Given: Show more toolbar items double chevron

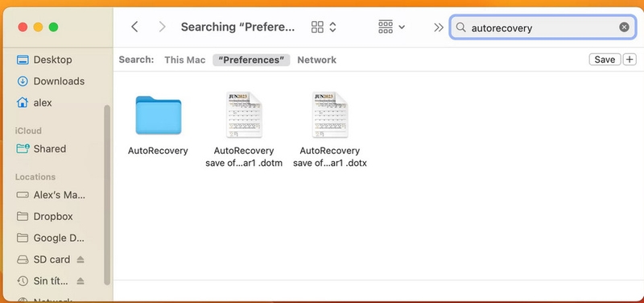Looking at the screenshot, I should (439, 27).
